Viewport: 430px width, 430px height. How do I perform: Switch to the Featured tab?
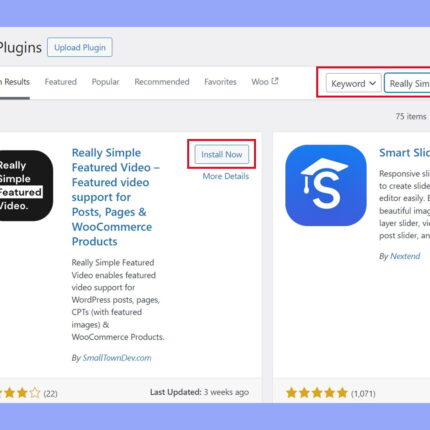click(61, 82)
